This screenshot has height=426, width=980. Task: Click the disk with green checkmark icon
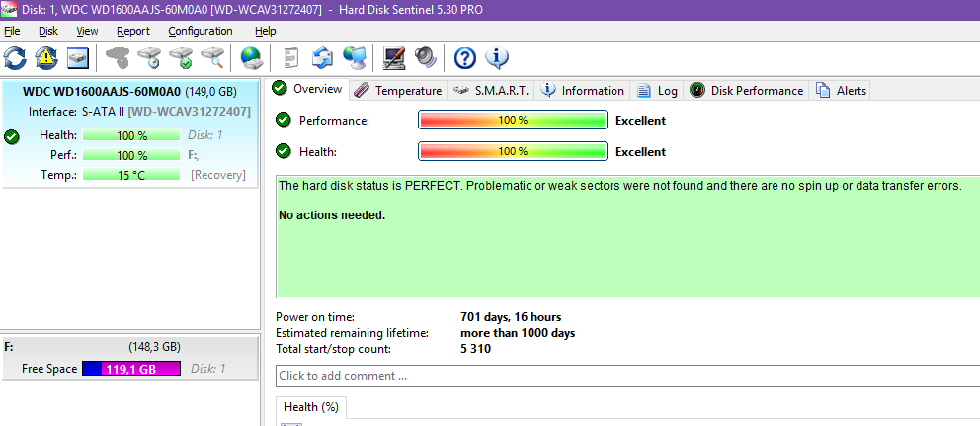point(181,58)
